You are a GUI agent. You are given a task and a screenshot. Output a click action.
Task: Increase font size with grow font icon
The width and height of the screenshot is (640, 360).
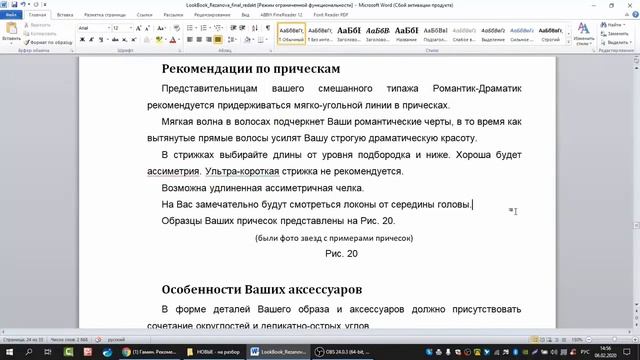coord(138,28)
